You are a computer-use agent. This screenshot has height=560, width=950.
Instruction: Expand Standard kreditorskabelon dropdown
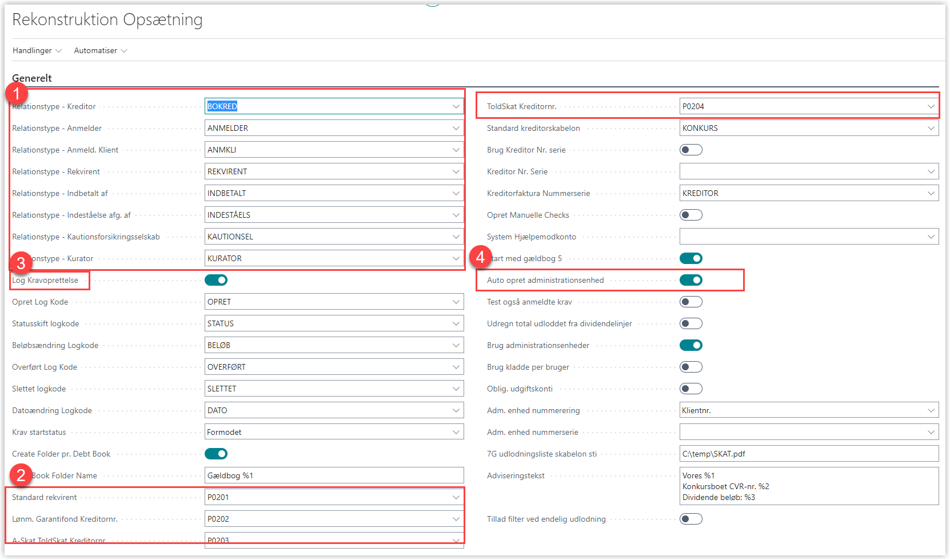point(931,128)
